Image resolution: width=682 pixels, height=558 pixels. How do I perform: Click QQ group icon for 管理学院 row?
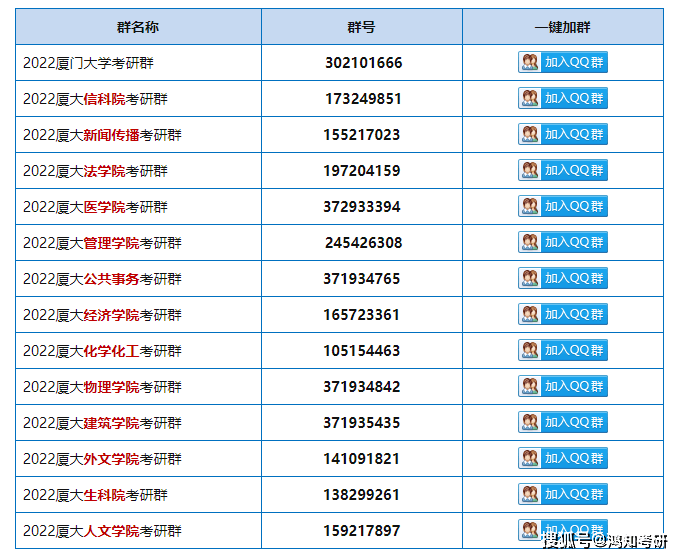point(530,242)
